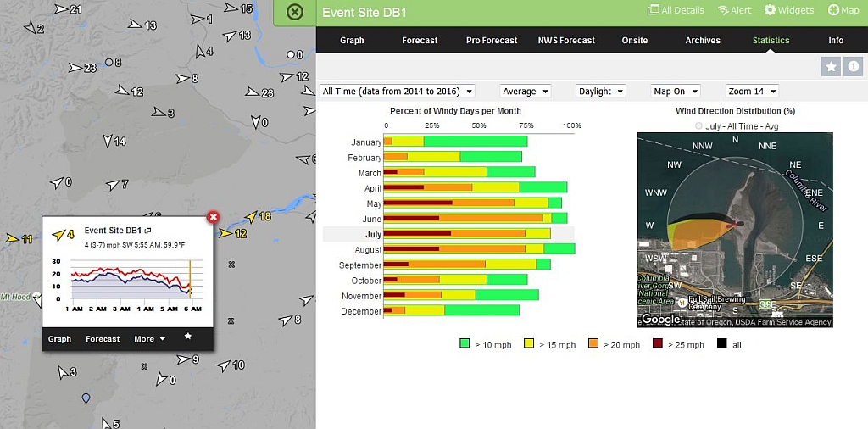
Task: Switch to the Pro Forecast tab
Action: [x=492, y=40]
